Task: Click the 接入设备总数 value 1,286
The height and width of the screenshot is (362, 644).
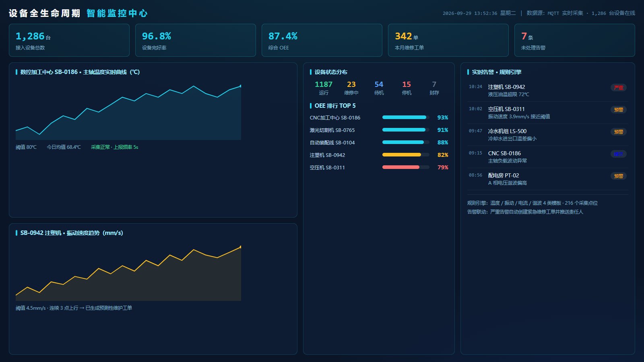Action: [30, 36]
